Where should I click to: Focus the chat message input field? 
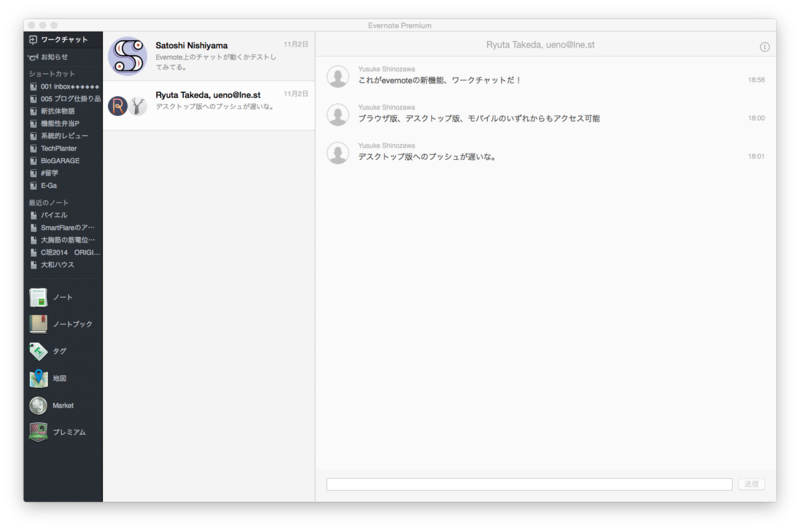tap(529, 484)
